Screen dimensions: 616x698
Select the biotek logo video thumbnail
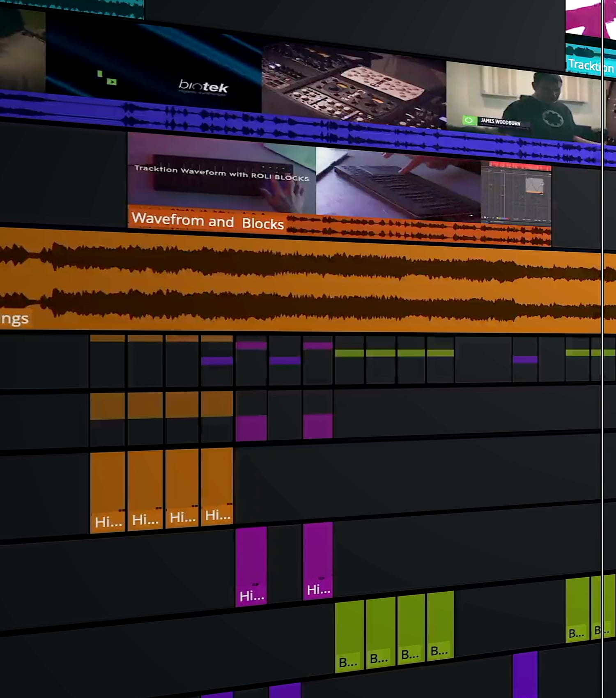pos(154,62)
